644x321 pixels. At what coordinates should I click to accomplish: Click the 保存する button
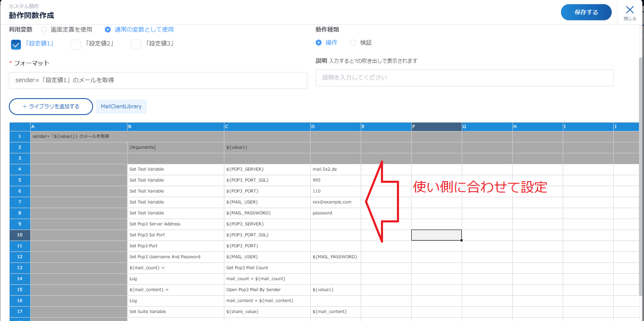pos(586,12)
